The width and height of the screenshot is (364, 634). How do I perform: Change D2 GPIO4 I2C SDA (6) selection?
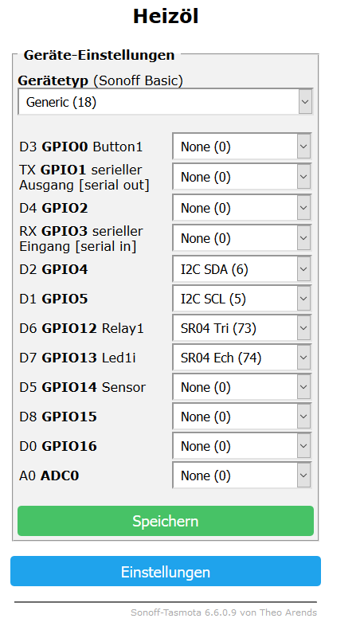click(241, 269)
